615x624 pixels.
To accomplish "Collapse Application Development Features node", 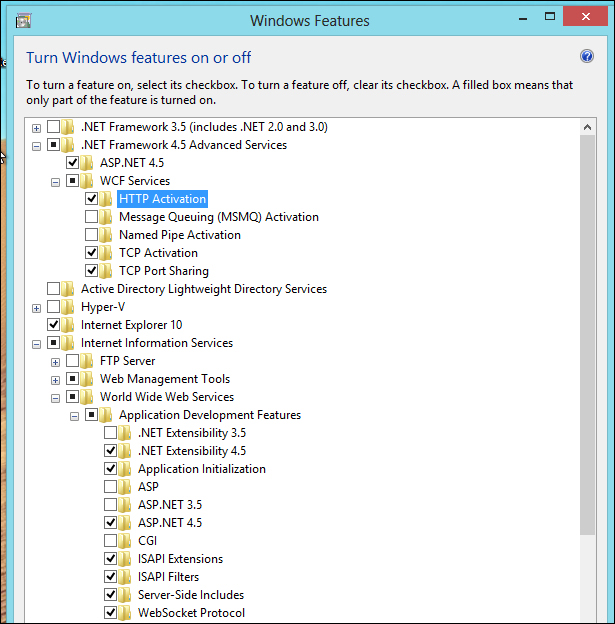I will pos(75,415).
